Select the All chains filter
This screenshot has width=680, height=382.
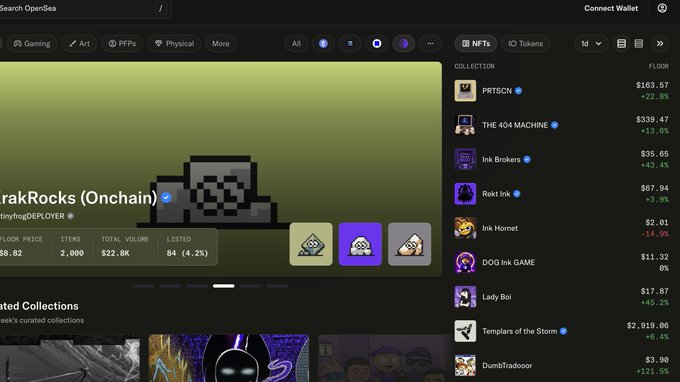(x=296, y=43)
